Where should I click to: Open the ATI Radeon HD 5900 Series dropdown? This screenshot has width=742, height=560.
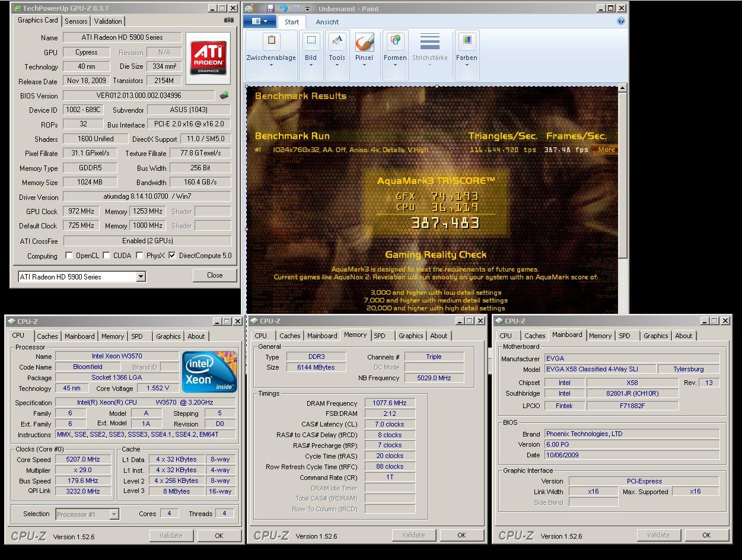click(x=82, y=276)
